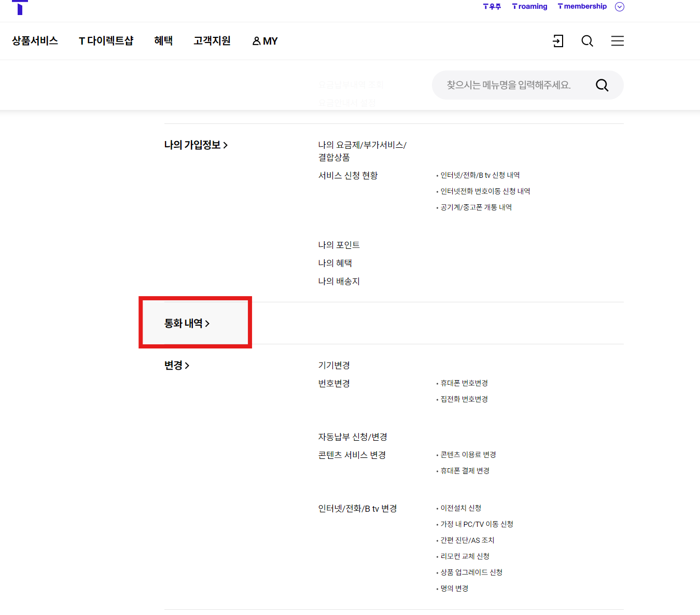Viewport: 700px width, 615px height.
Task: Open 통화 내역 section
Action: tap(187, 324)
